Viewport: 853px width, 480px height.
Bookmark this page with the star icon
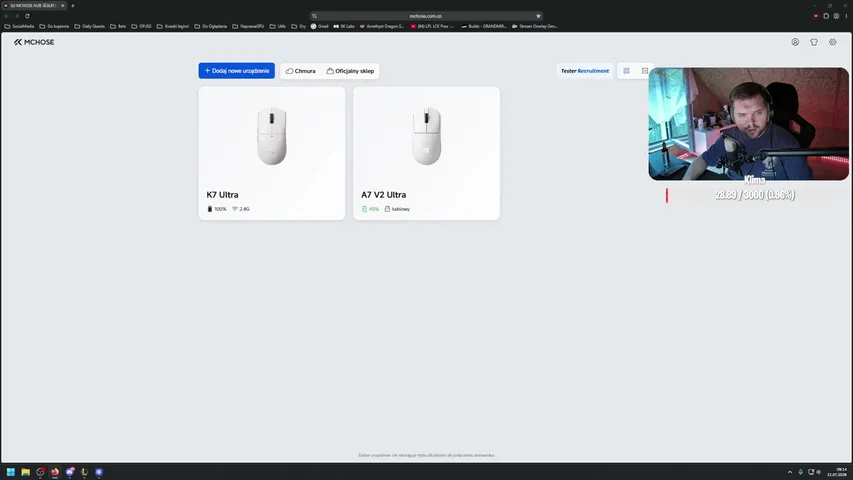pyautogui.click(x=538, y=16)
